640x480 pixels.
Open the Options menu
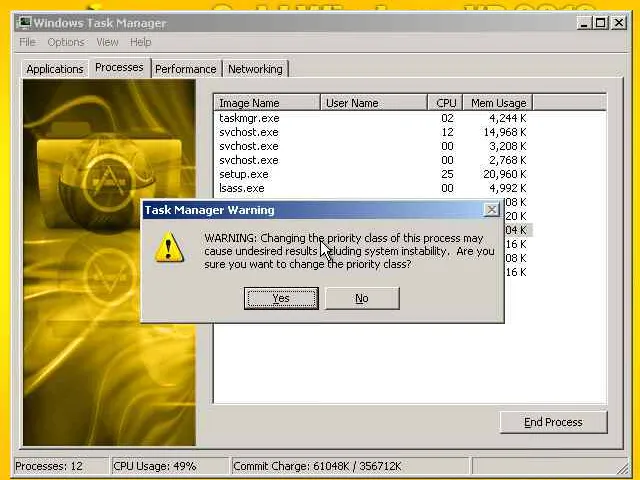(66, 42)
